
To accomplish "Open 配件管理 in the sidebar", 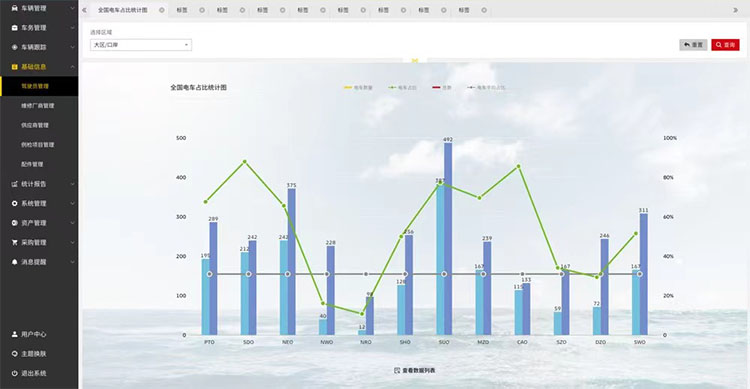I will coord(32,164).
